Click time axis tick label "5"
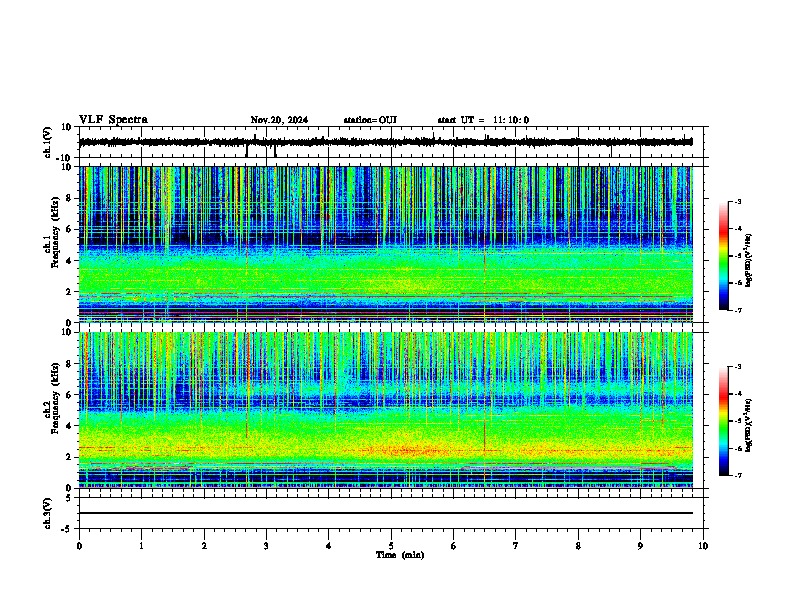 pyautogui.click(x=391, y=546)
